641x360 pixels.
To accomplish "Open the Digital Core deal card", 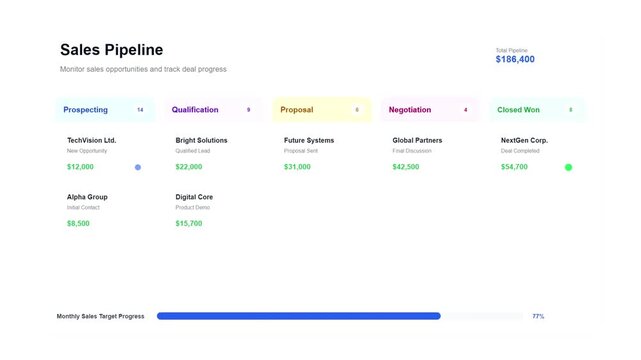I will click(x=213, y=210).
